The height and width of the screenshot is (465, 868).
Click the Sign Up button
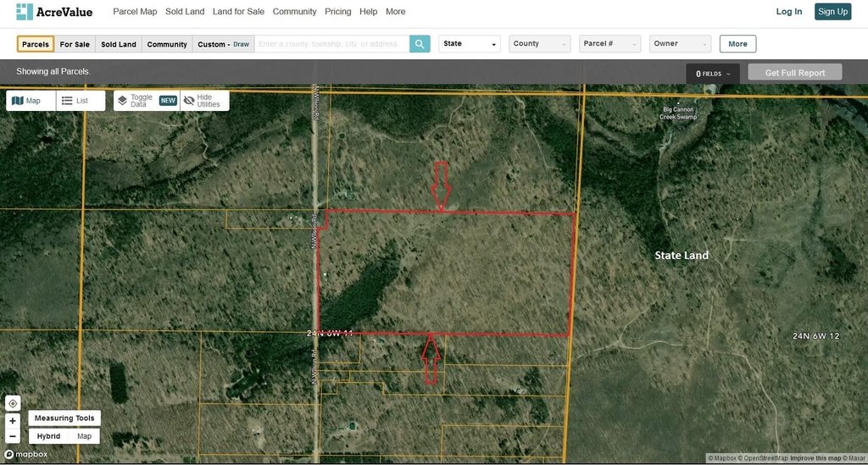[x=832, y=12]
